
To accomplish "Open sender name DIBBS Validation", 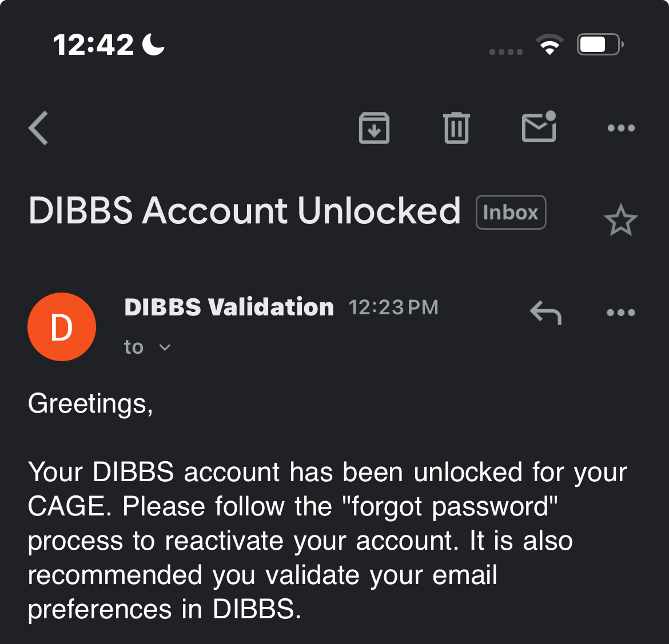I will coord(229,307).
